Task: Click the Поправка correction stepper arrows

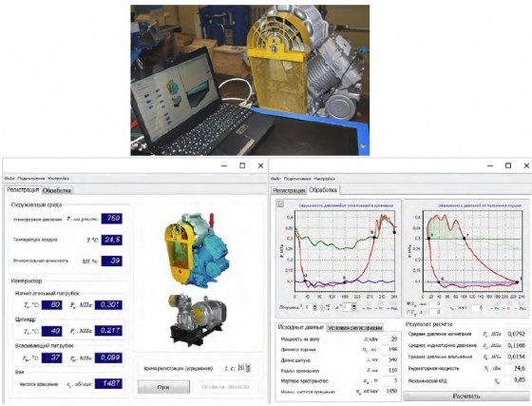Action: click(314, 307)
